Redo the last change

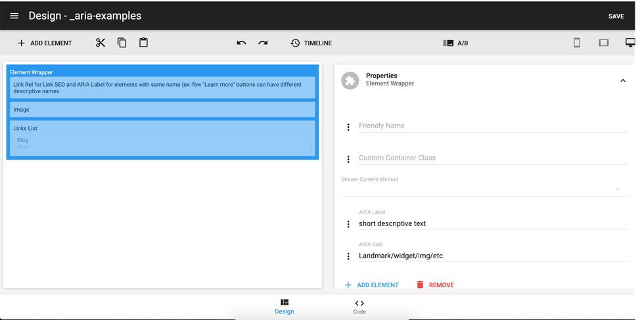[x=263, y=43]
